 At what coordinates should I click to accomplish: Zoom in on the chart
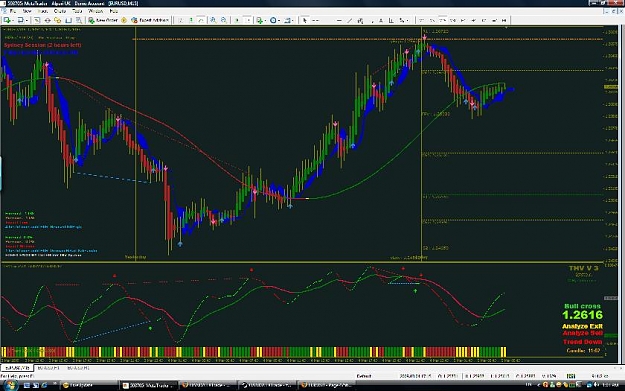coord(213,20)
